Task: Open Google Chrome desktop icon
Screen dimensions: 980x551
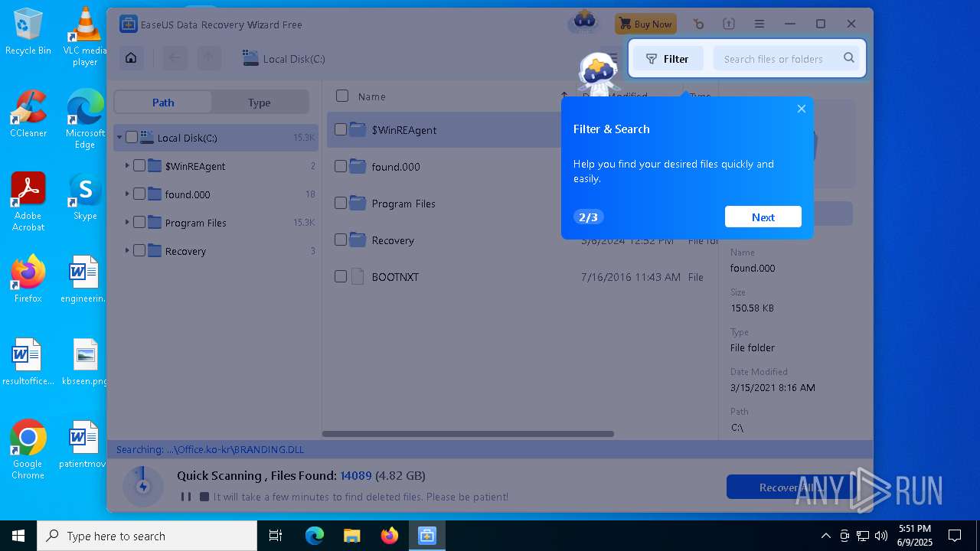Action: pyautogui.click(x=28, y=450)
